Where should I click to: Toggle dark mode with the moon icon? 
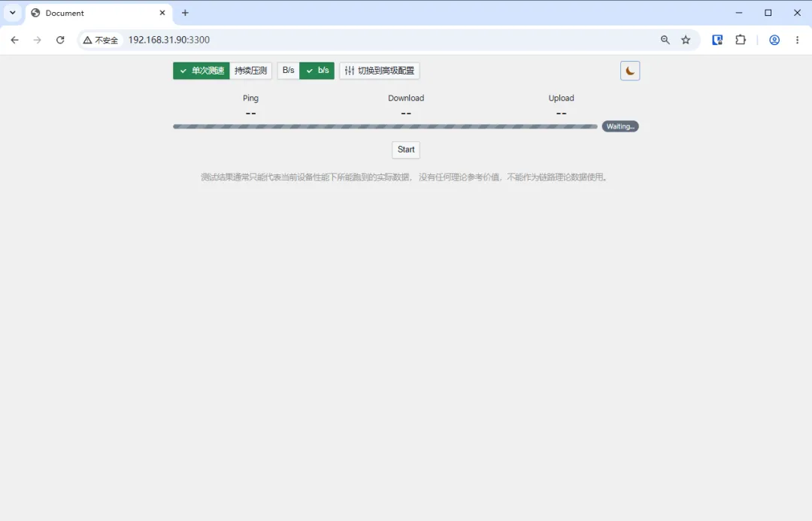click(630, 71)
